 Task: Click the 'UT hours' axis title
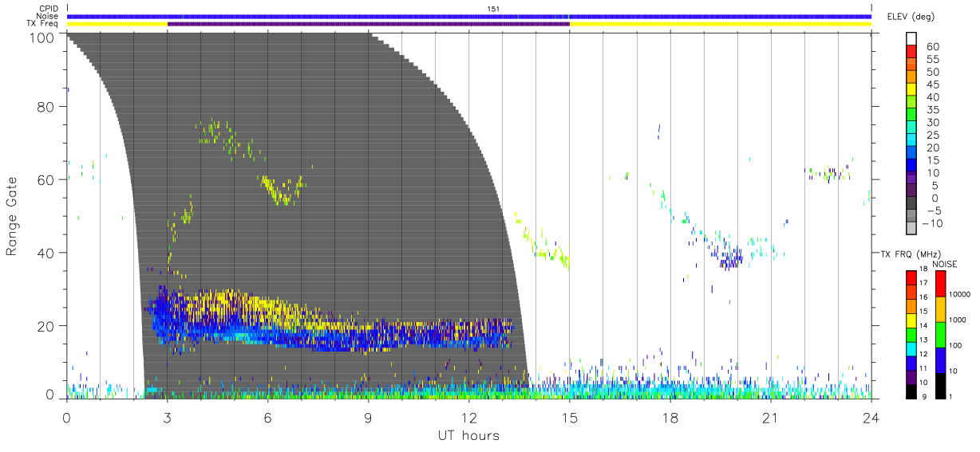[469, 435]
